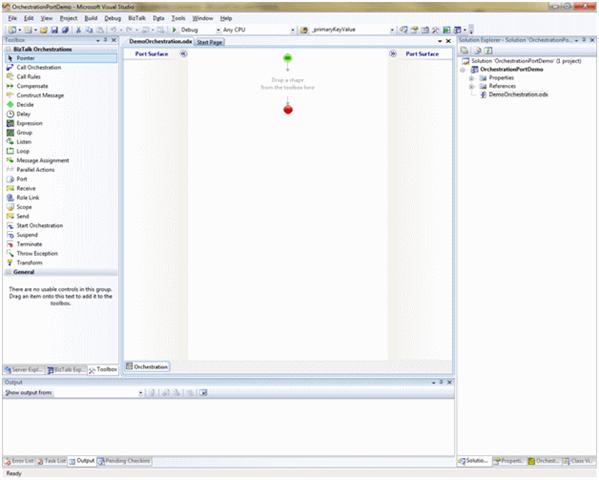Collapse the left Port Surface toggle
The image size is (599, 480).
coord(183,54)
